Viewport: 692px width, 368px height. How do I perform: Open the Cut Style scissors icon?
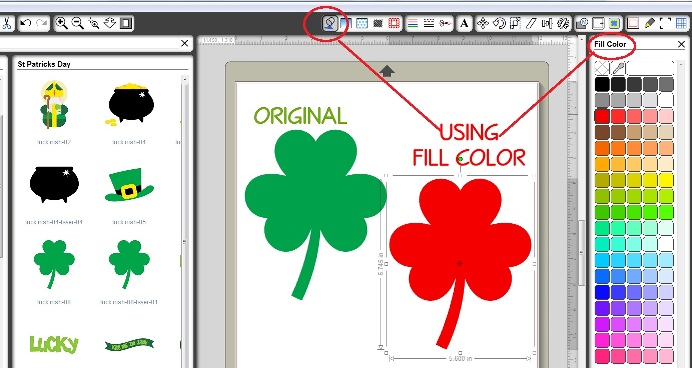click(x=445, y=23)
